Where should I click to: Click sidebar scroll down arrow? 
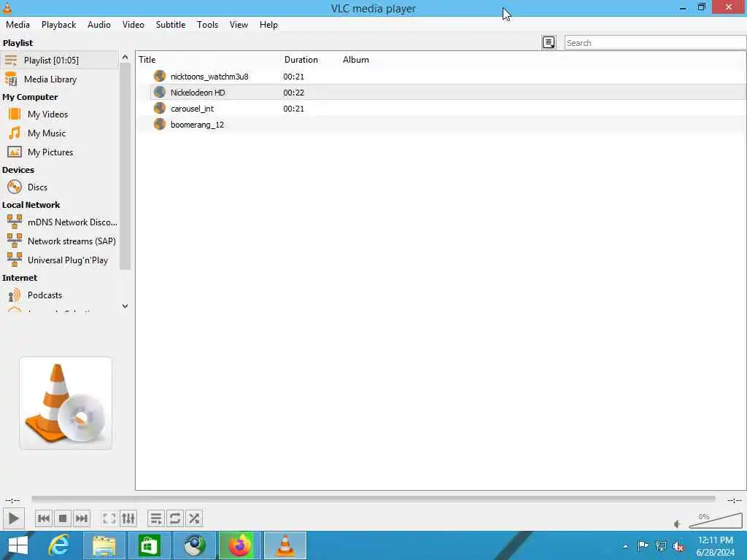[x=125, y=306]
